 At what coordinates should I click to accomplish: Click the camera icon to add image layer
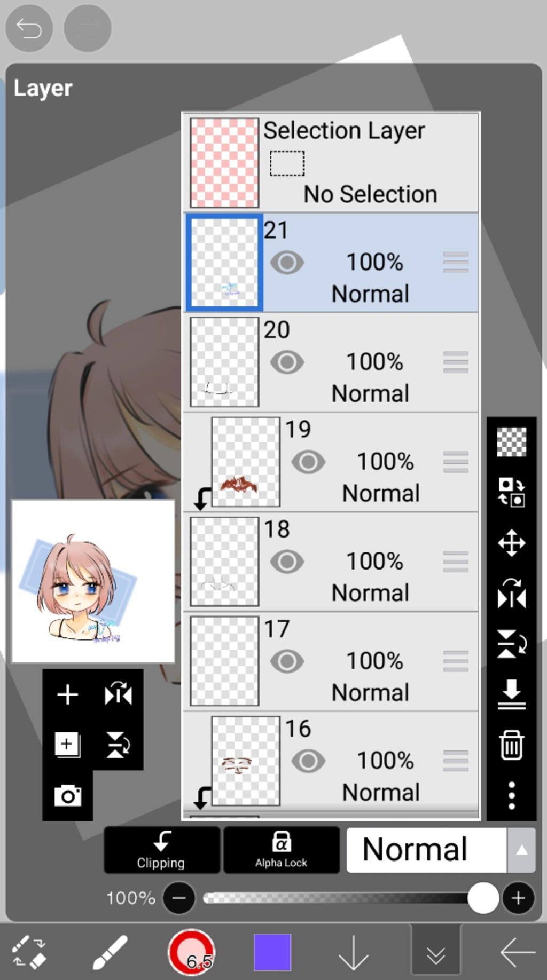[x=67, y=796]
